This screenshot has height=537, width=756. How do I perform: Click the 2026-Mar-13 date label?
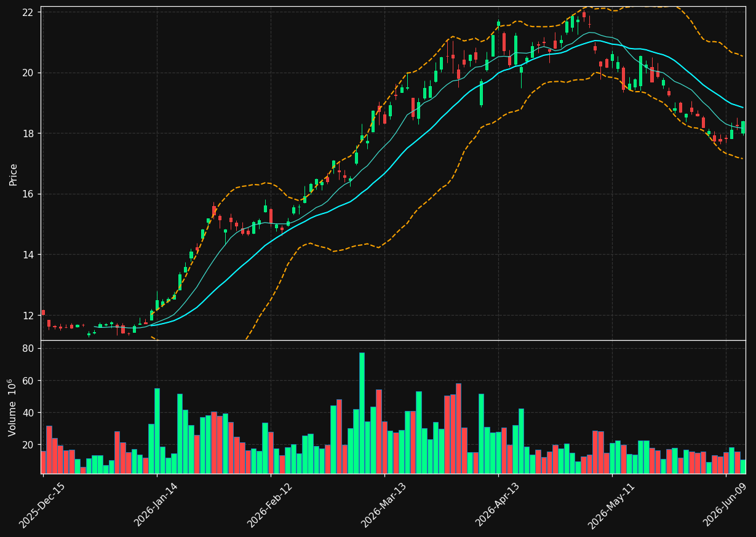(384, 505)
